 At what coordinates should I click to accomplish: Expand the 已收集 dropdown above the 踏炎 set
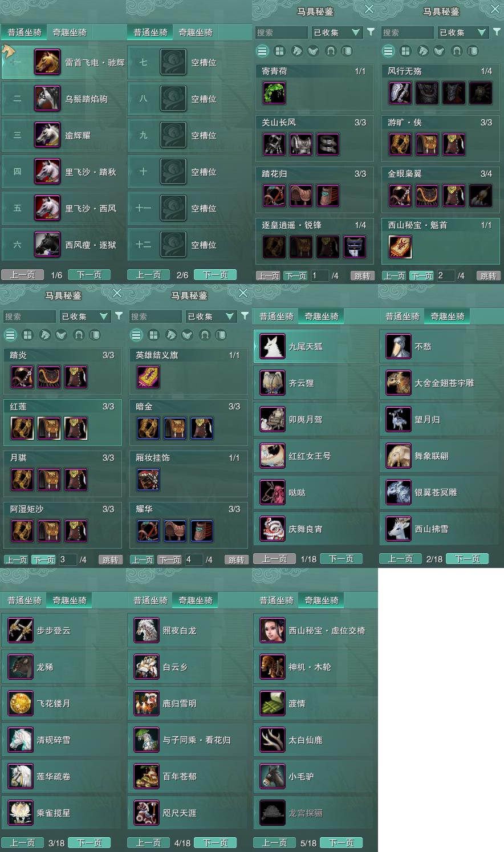click(x=84, y=317)
